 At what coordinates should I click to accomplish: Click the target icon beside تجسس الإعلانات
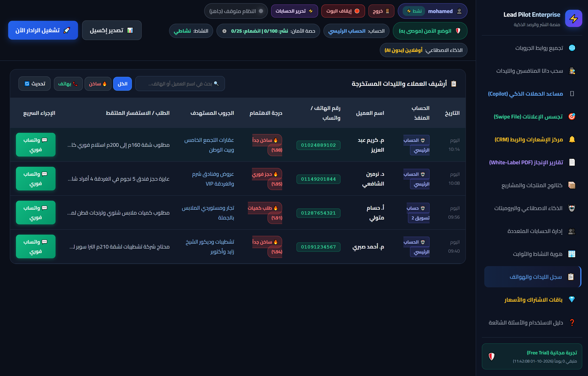point(572,117)
